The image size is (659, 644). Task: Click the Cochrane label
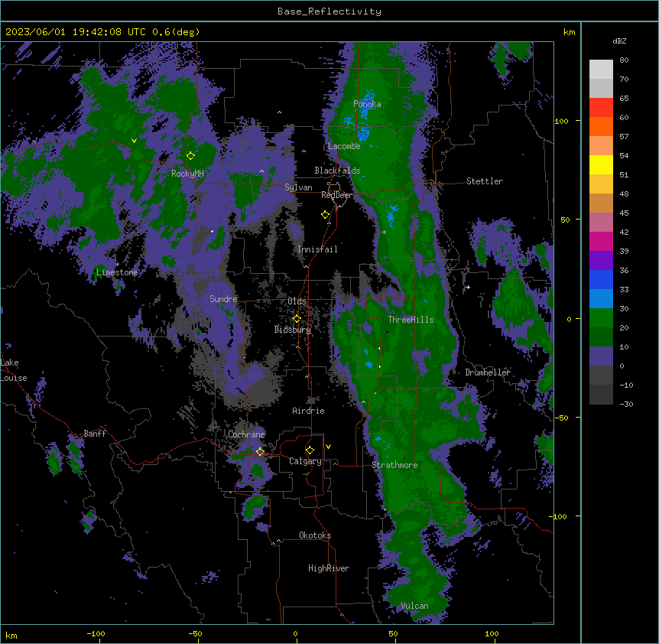(246, 434)
